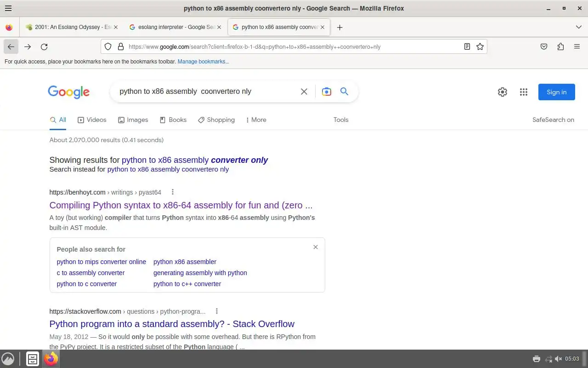Open the 'SafeSearch on' setting
The height and width of the screenshot is (368, 588).
[x=553, y=120]
